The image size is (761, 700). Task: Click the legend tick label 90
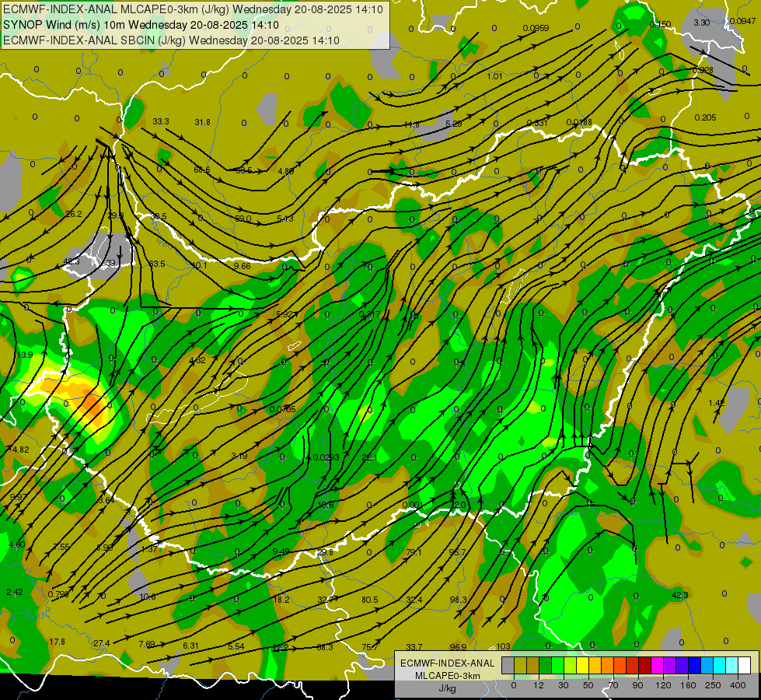[x=637, y=685]
